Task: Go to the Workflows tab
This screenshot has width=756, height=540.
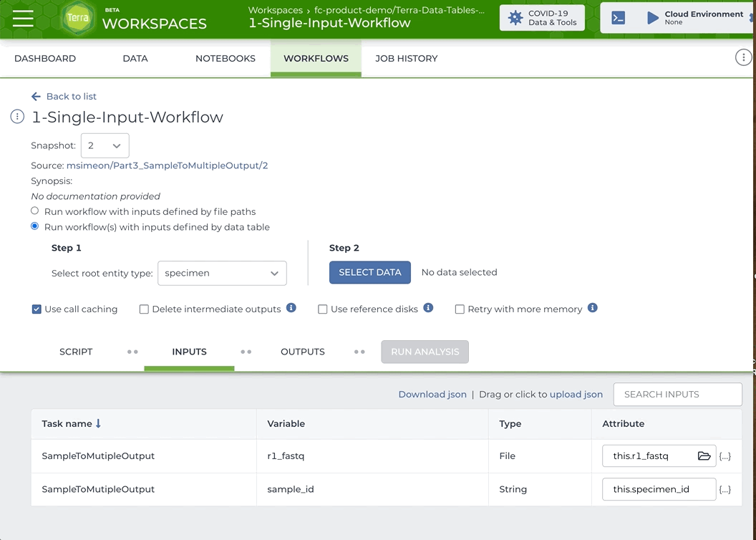Action: tap(316, 58)
